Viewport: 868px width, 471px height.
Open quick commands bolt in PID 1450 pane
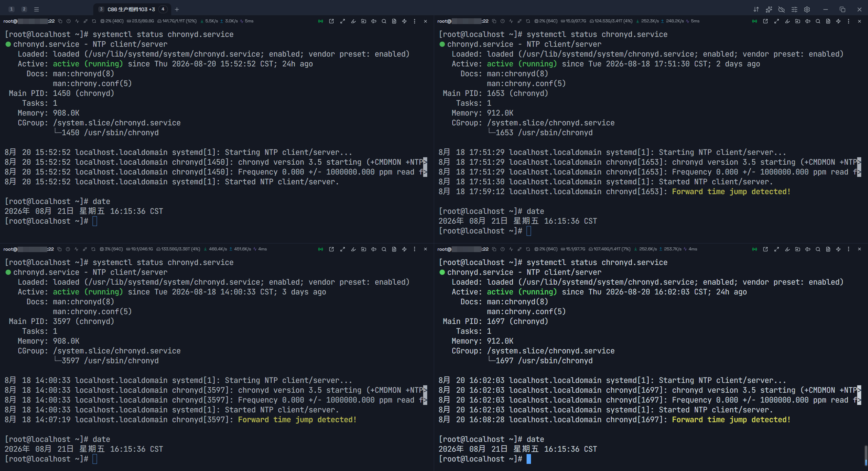404,21
